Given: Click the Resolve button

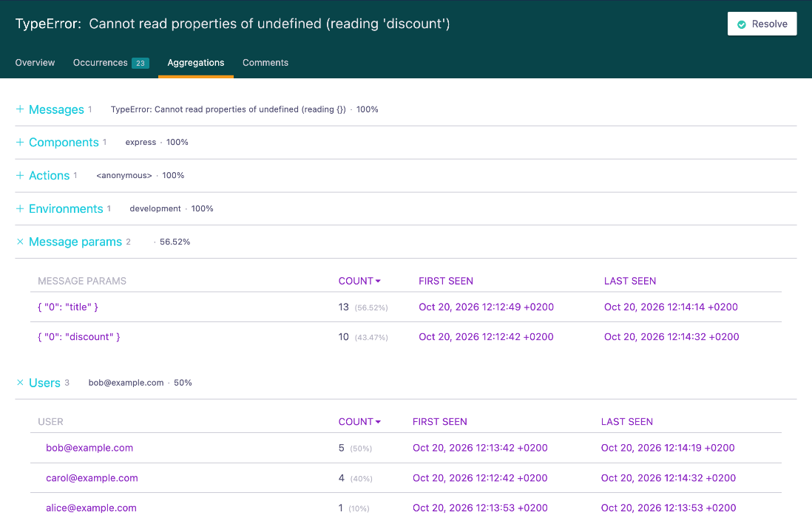Looking at the screenshot, I should [x=762, y=24].
